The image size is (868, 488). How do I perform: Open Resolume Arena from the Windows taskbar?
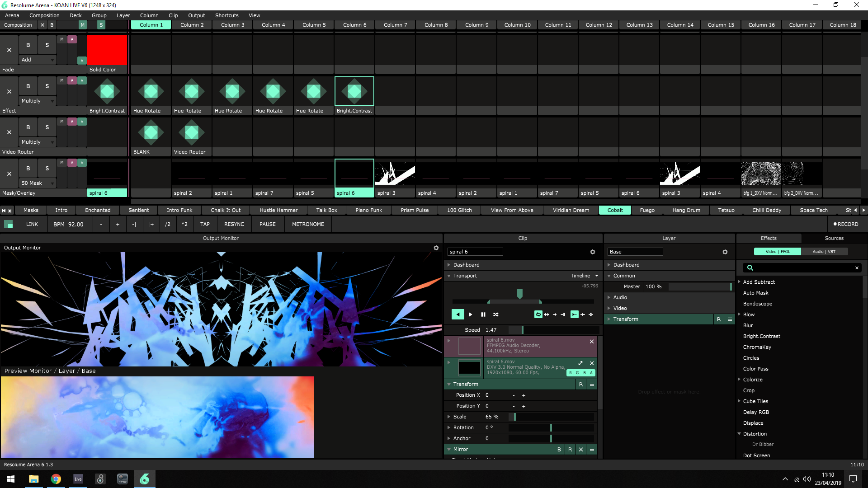[x=145, y=479]
